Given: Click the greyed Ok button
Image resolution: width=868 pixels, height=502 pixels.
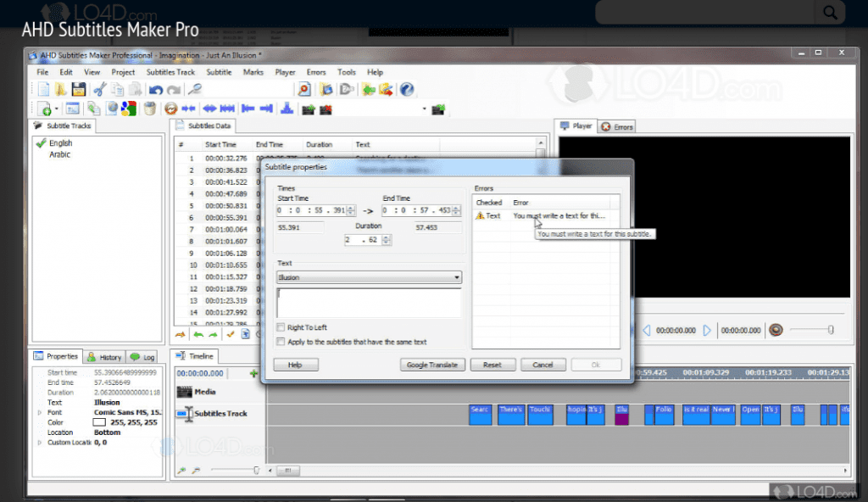Looking at the screenshot, I should (596, 365).
